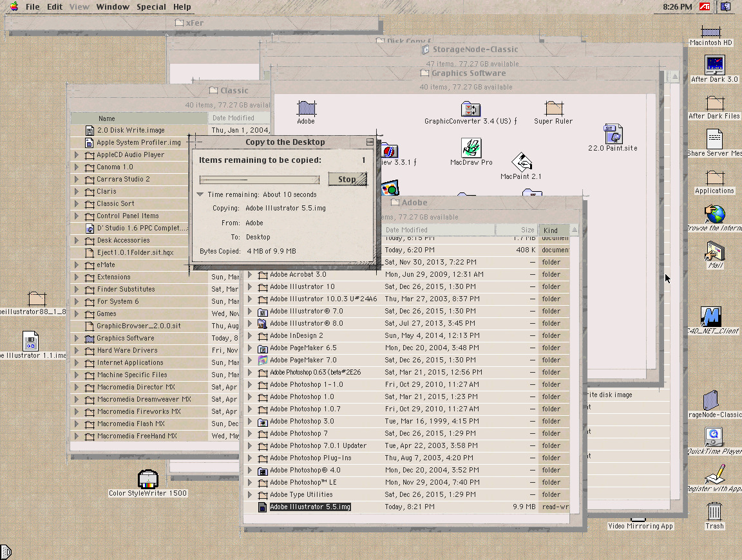Image resolution: width=742 pixels, height=560 pixels.
Task: Expand the Adobe Type Utilities folder
Action: pos(250,495)
